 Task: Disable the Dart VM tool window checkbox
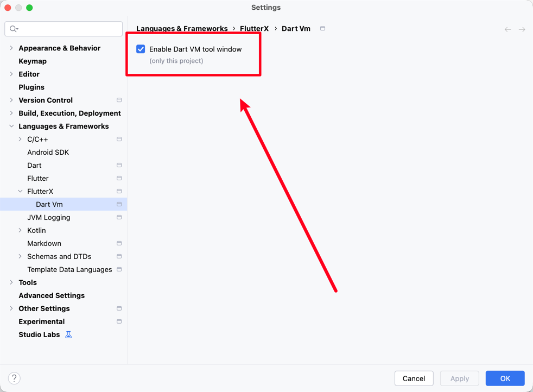click(141, 49)
